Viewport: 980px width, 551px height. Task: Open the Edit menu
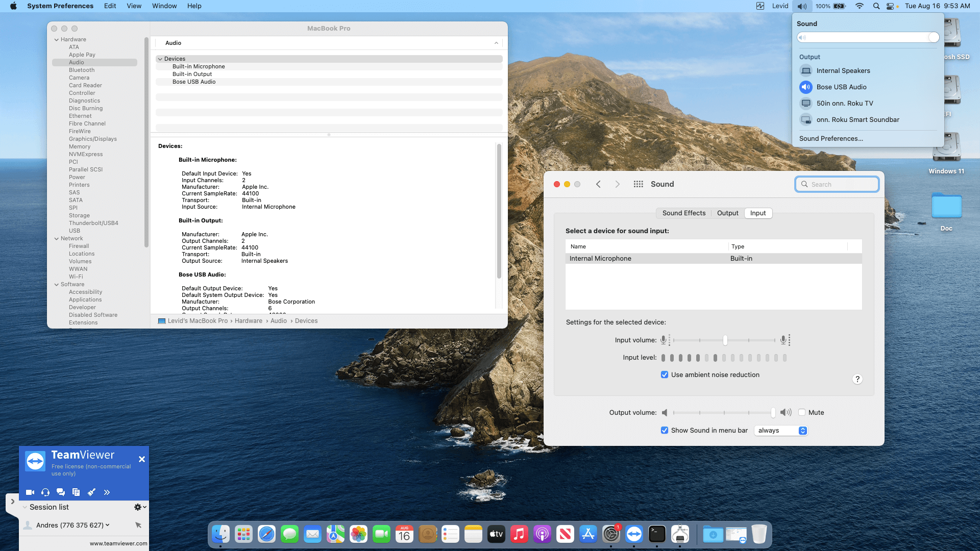(x=110, y=6)
